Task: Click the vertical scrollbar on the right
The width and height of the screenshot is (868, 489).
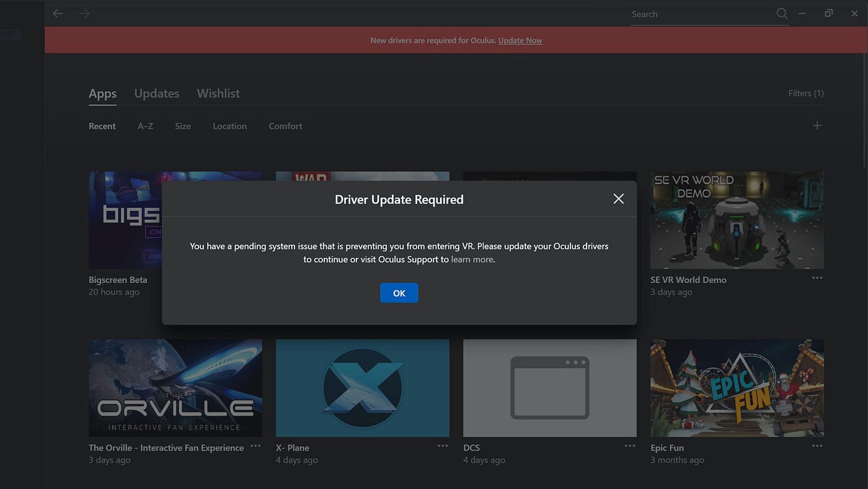Action: tap(864, 112)
